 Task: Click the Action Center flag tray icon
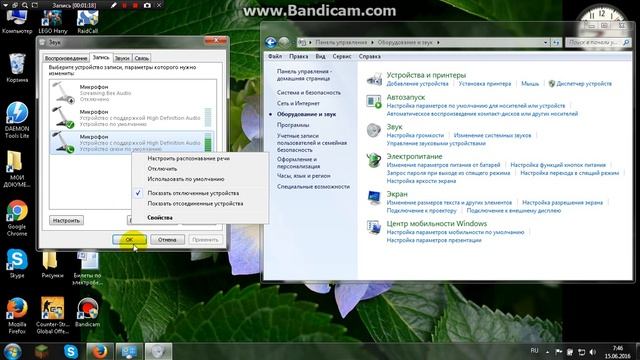[x=559, y=351]
